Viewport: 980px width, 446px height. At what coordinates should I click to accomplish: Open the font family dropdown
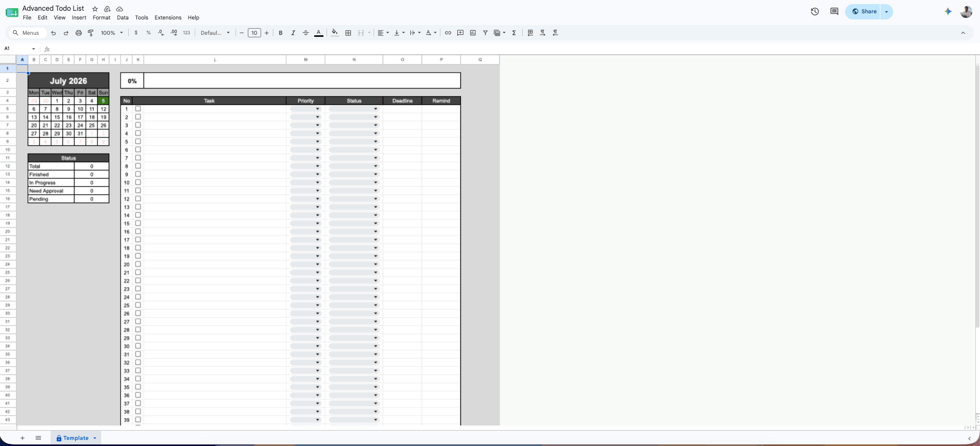coord(215,33)
